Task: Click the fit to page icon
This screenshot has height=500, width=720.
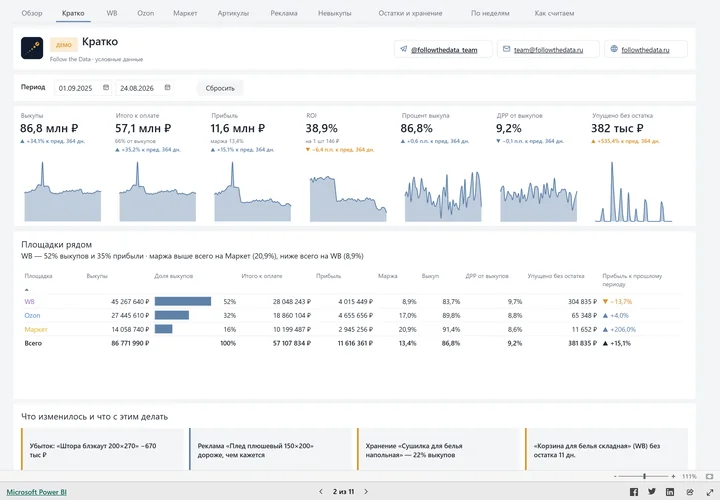Action: tap(709, 477)
